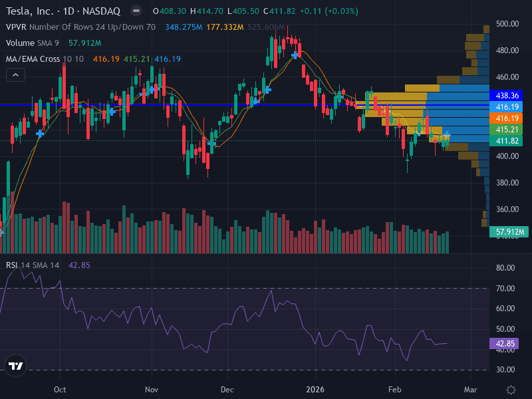Viewport: 532px width, 399px height.
Task: Click the Nov label on time axis
Action: (152, 390)
